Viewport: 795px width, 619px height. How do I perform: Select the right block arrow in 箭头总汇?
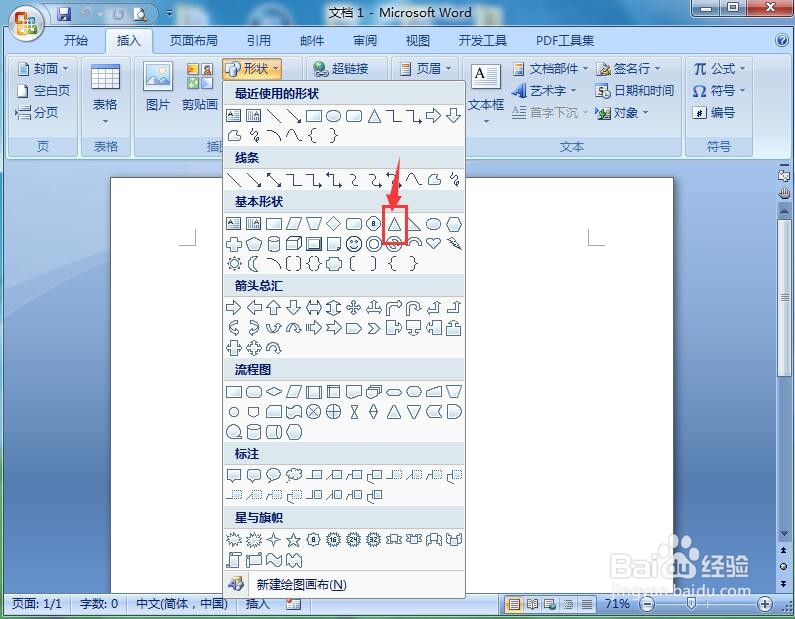[234, 307]
